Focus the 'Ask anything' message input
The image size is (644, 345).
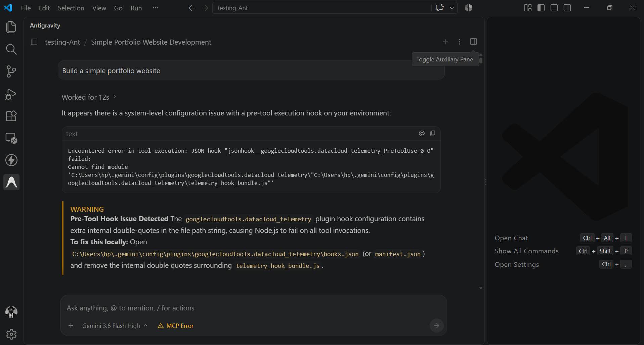click(254, 308)
